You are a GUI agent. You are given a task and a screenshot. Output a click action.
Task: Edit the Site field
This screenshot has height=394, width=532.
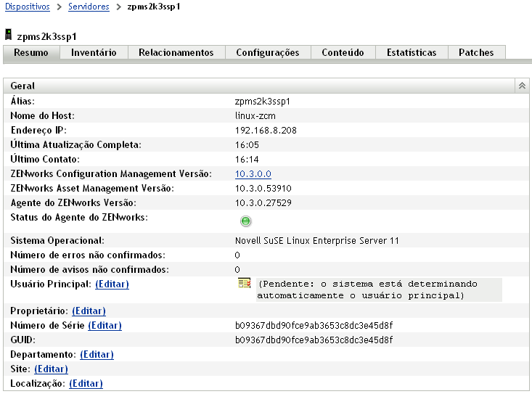click(x=52, y=369)
